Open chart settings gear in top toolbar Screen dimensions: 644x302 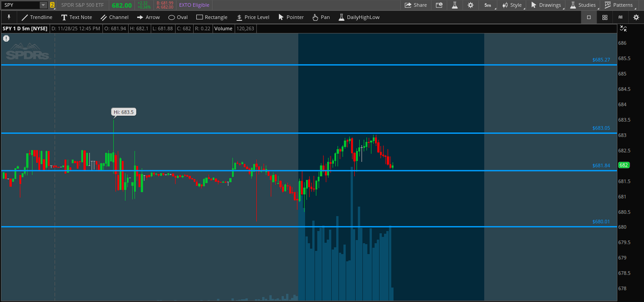[x=471, y=5]
